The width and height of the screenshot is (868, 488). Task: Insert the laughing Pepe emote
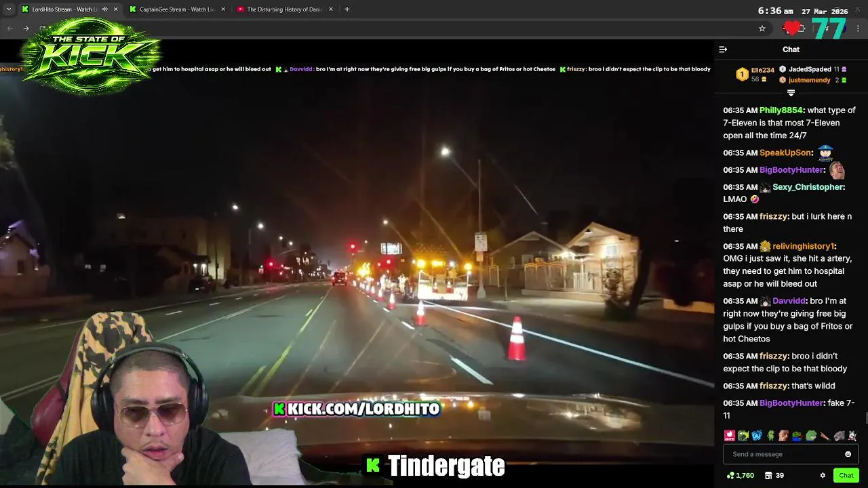point(811,436)
